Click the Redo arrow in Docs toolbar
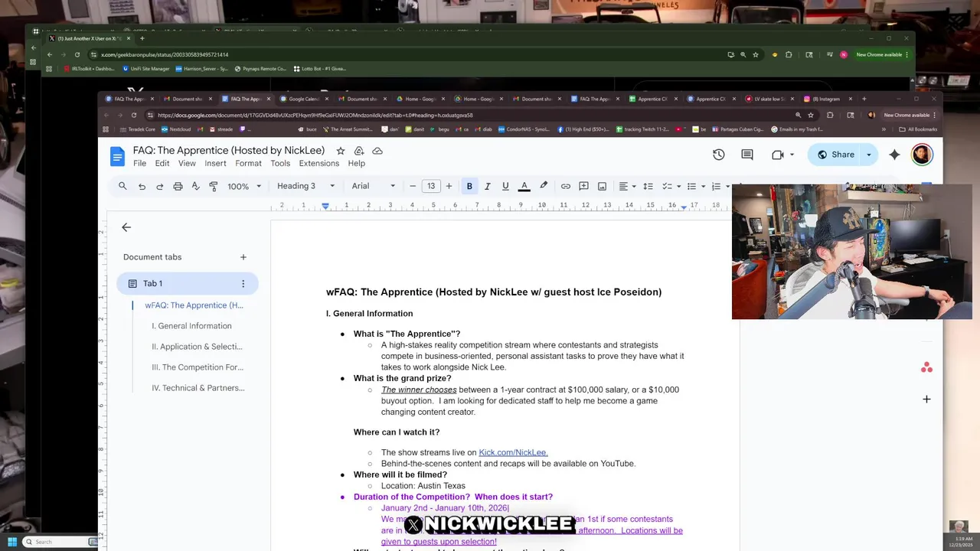 159,186
